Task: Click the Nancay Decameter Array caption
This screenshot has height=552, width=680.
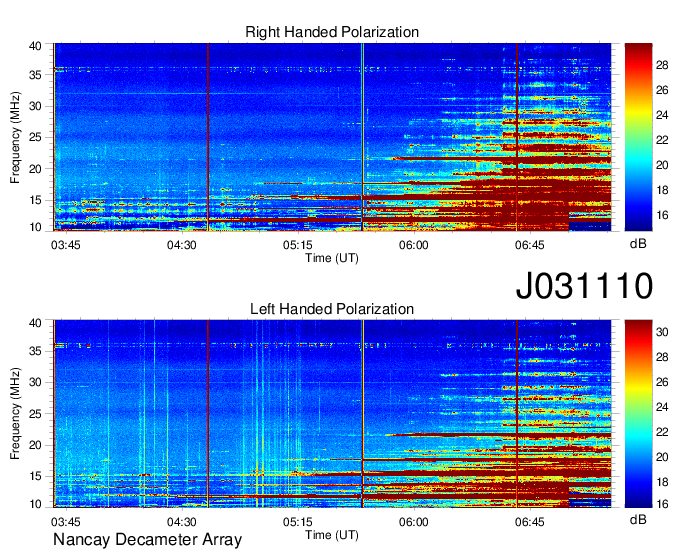Action: click(x=147, y=540)
